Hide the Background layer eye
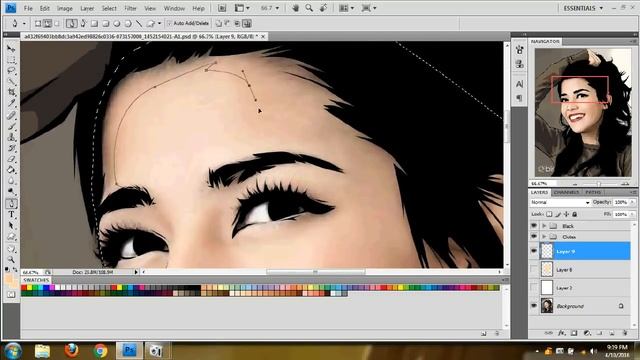Viewport: 640px width, 360px height. [534, 306]
